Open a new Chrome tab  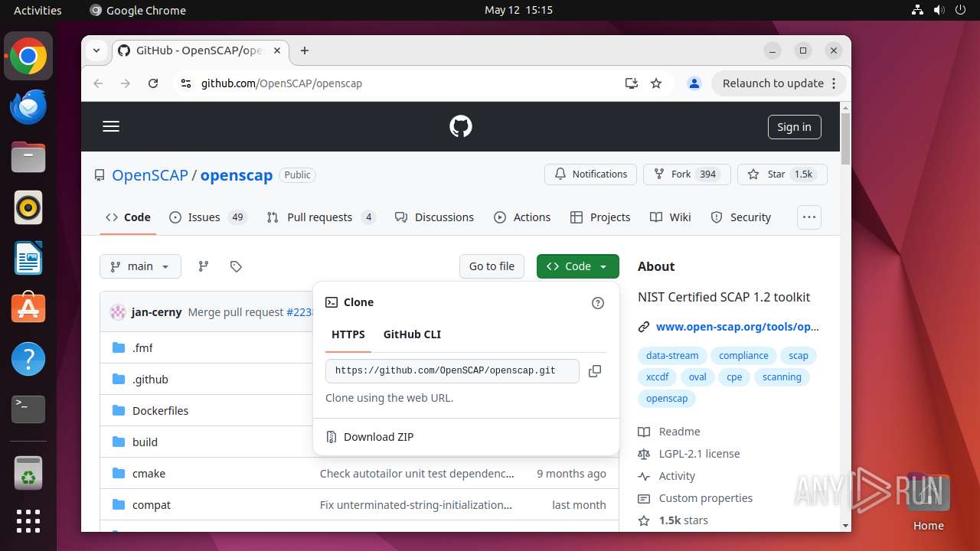point(305,51)
